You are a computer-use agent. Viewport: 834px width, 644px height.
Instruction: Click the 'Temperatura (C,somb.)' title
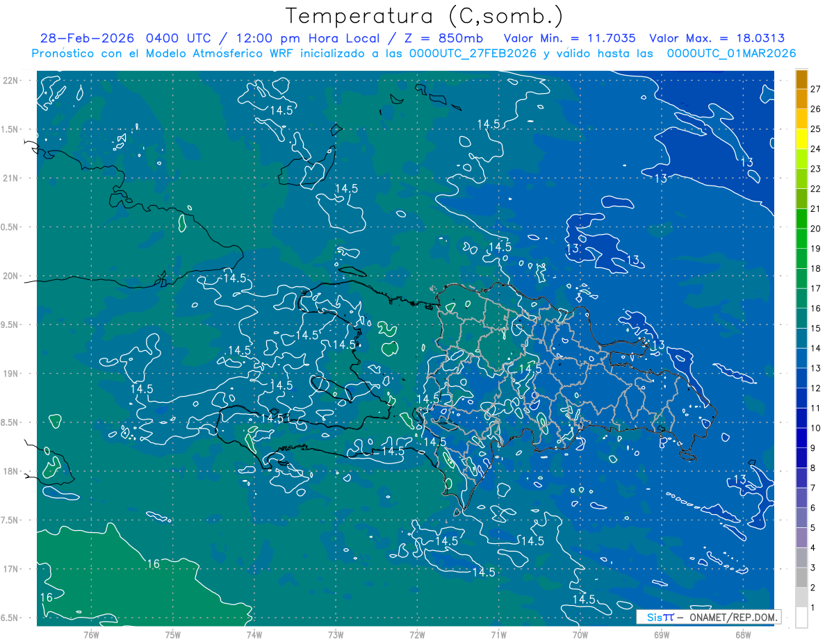click(x=425, y=16)
